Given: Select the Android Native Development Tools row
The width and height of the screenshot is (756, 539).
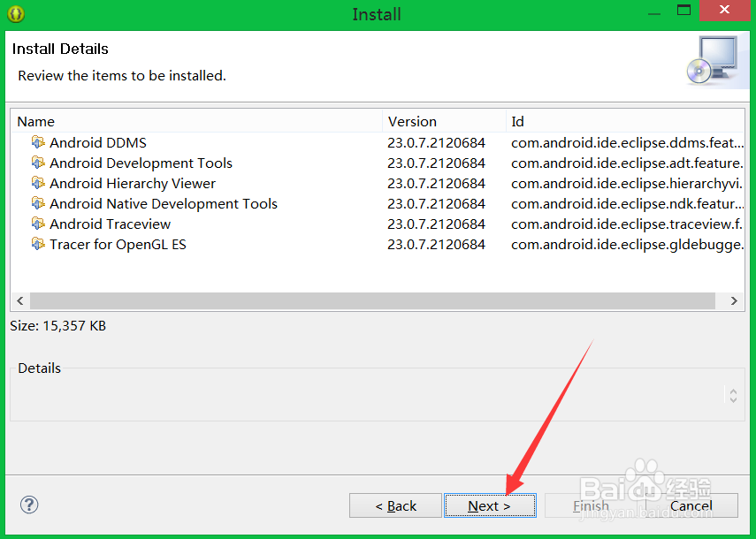Looking at the screenshot, I should 378,203.
